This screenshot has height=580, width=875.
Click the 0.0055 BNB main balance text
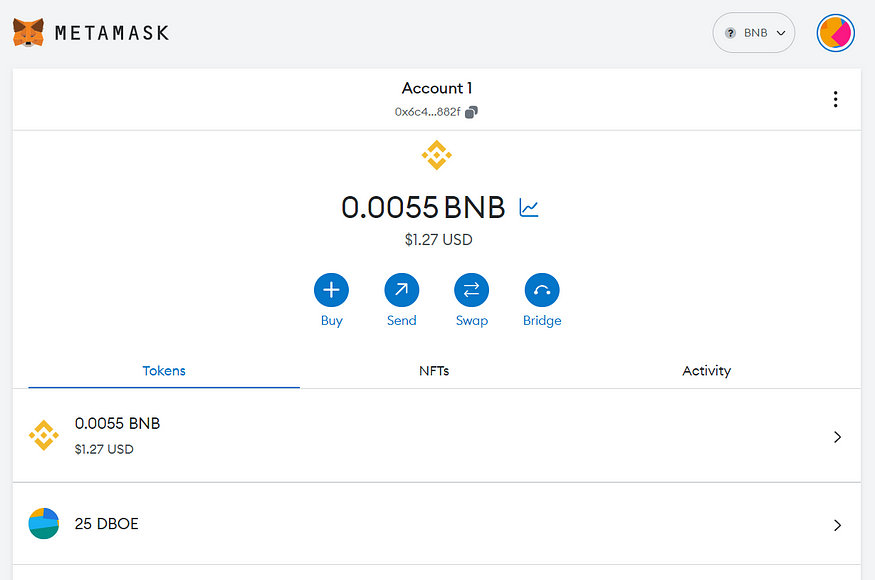(x=423, y=208)
